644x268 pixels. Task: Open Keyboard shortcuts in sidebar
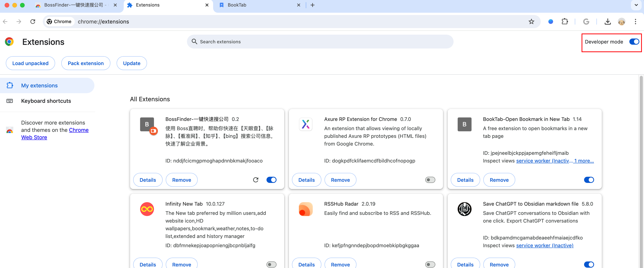click(x=46, y=101)
